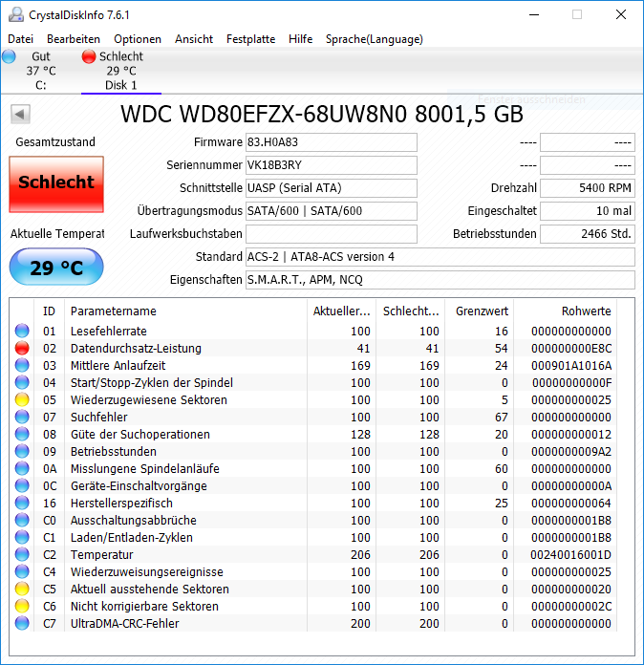The height and width of the screenshot is (665, 644).
Task: Click the CrystalDiskInfo app icon in title bar
Action: [16, 15]
